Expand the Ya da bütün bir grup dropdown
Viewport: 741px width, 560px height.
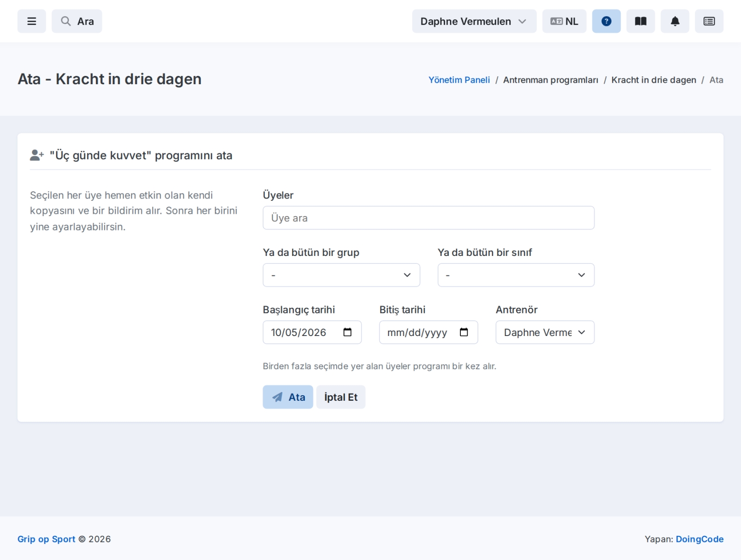pos(341,275)
